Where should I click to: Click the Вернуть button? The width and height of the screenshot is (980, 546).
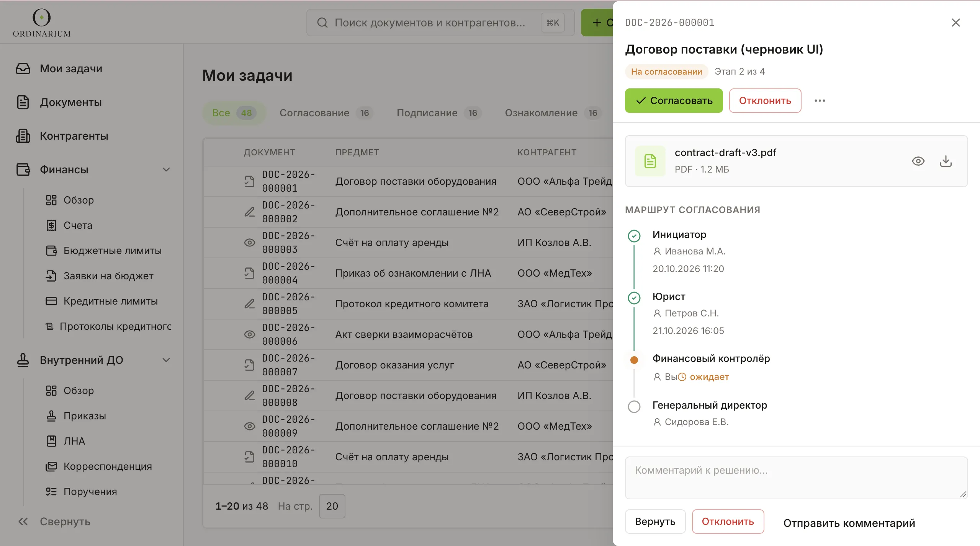655,522
